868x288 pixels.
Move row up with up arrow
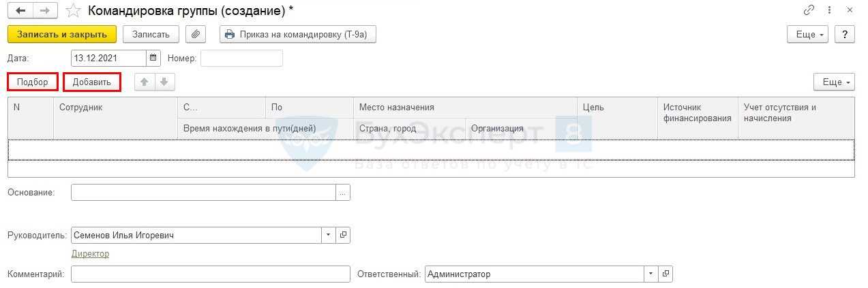tap(144, 82)
